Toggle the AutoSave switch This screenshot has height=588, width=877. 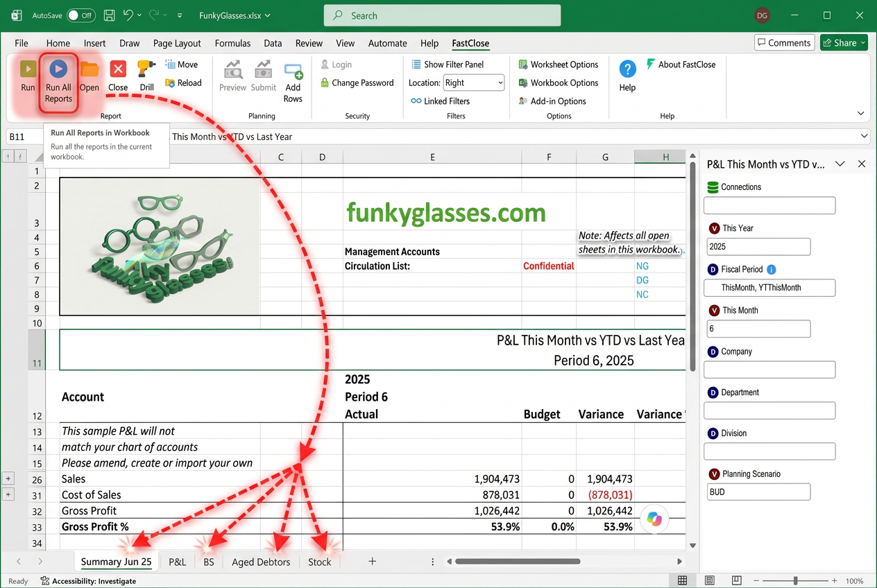click(81, 15)
